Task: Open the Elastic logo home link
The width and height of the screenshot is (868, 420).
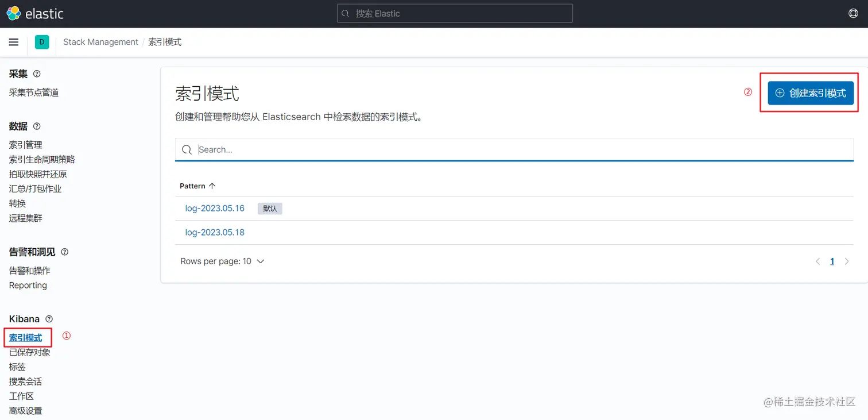Action: tap(35, 14)
